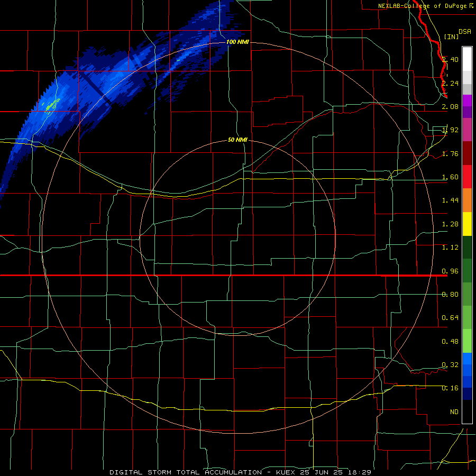The height and width of the screenshot is (476, 476).
Task: Click the 0.16 legend value
Action: click(x=450, y=388)
